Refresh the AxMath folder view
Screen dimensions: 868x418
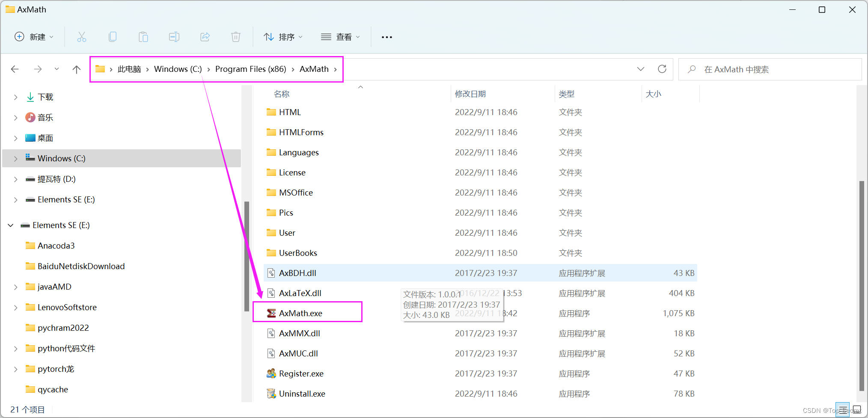tap(662, 69)
